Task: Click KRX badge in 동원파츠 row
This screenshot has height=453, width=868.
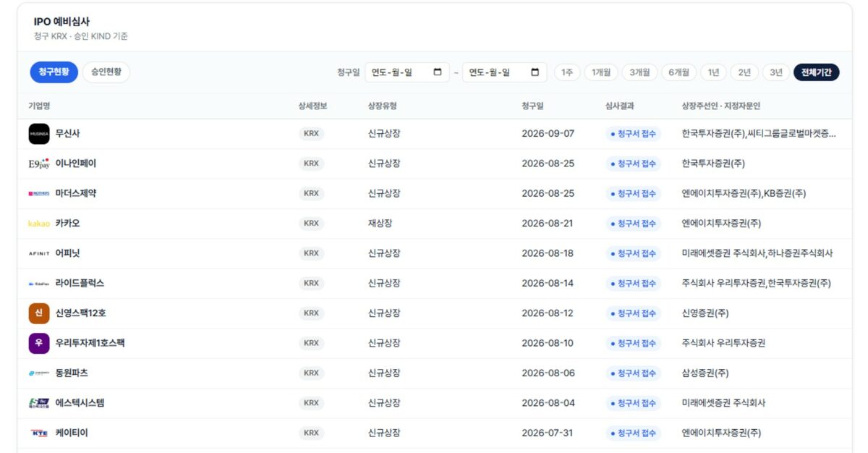Action: 311,373
